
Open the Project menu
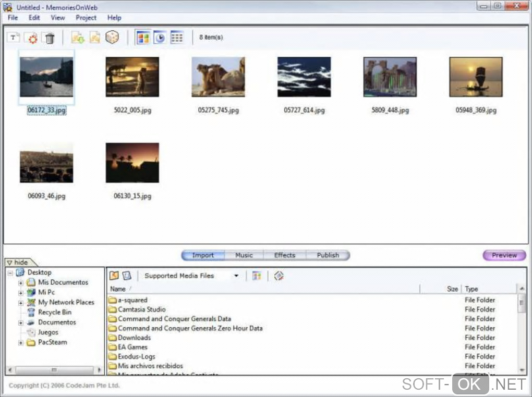[x=86, y=18]
